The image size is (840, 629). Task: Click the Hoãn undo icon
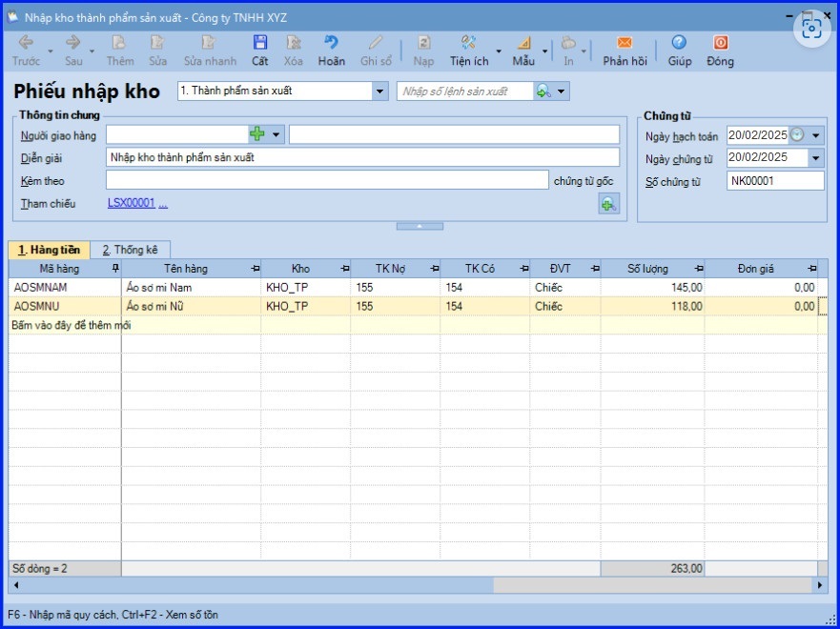tap(331, 44)
